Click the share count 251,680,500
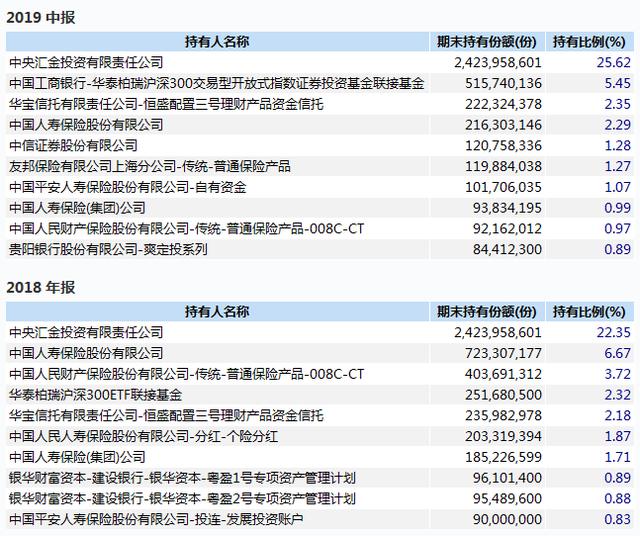 point(503,395)
